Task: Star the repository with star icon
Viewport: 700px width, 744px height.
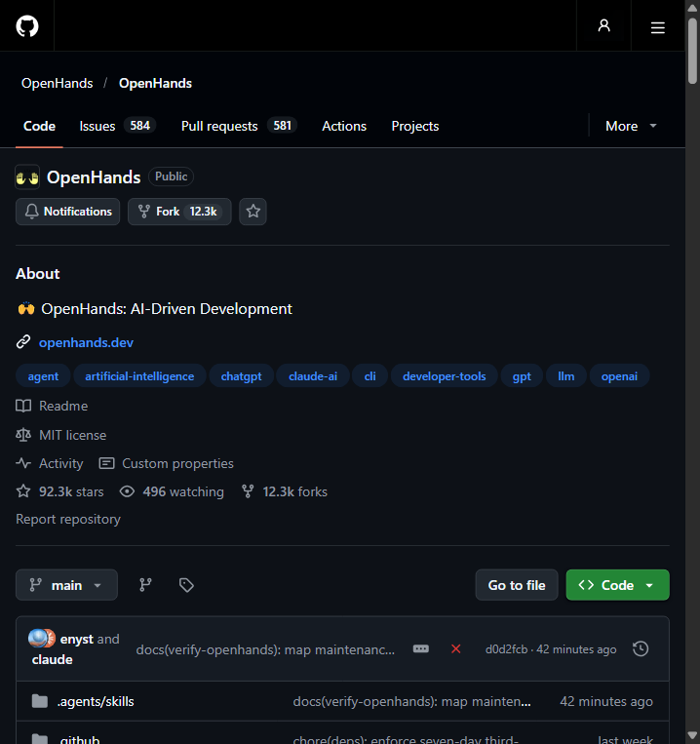Action: (x=253, y=212)
